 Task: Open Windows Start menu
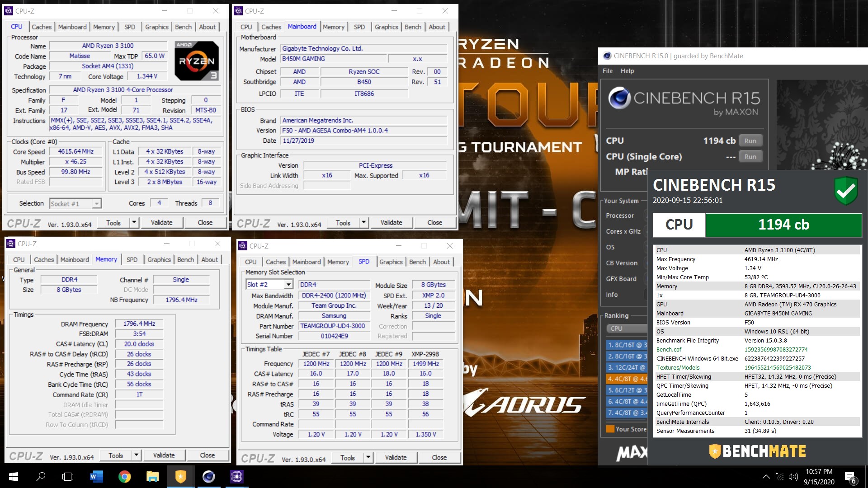13,477
